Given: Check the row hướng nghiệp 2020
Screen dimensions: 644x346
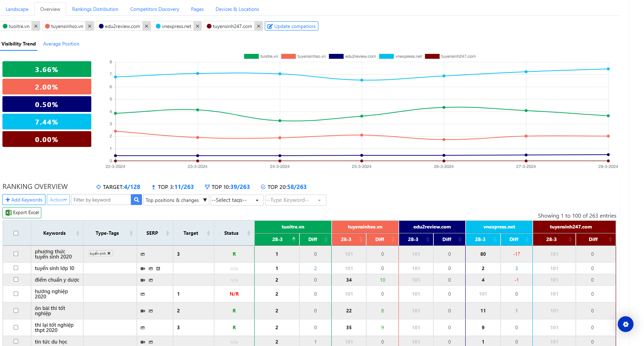Looking at the screenshot, I should [16, 294].
